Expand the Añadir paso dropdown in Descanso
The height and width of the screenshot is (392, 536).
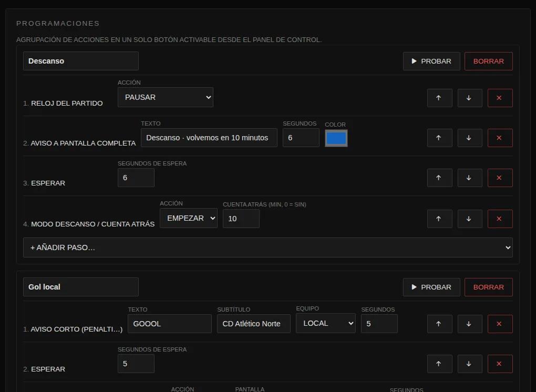(267, 247)
